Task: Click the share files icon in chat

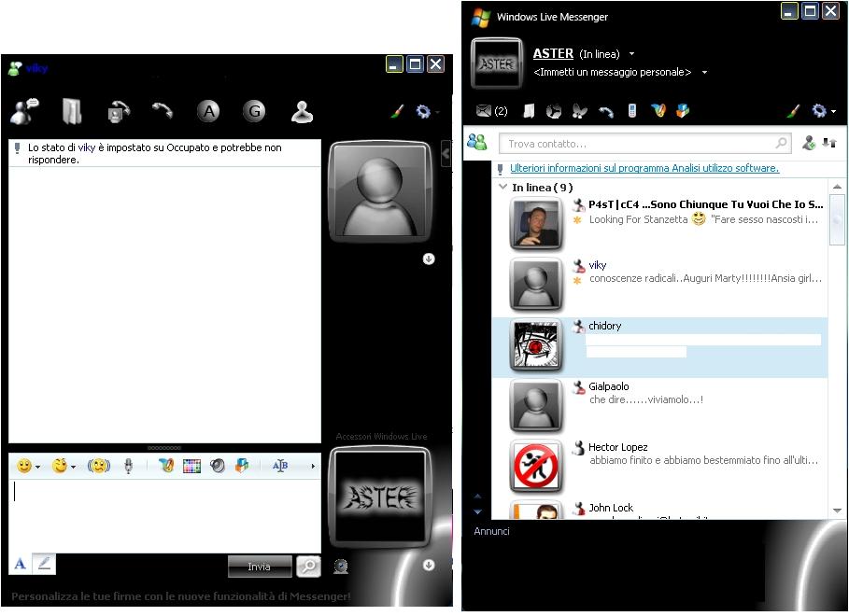Action: tap(72, 112)
